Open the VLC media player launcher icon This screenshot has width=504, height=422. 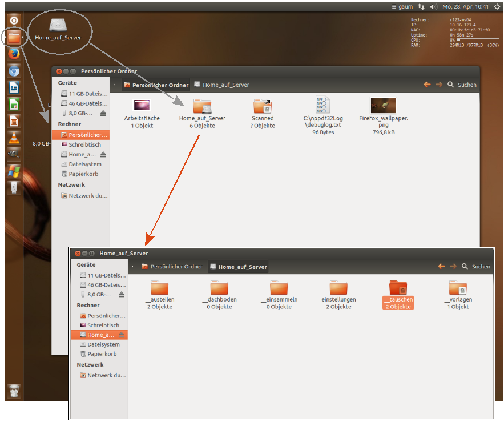click(x=14, y=138)
